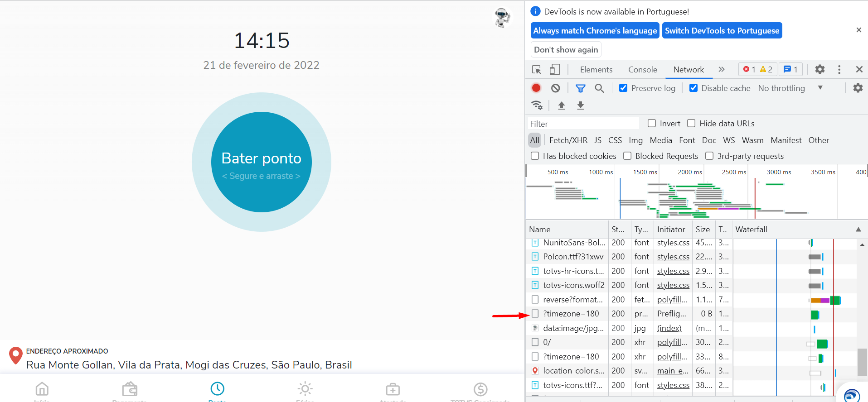Click Don't show again button
Viewport: 868px width, 402px height.
tap(566, 49)
